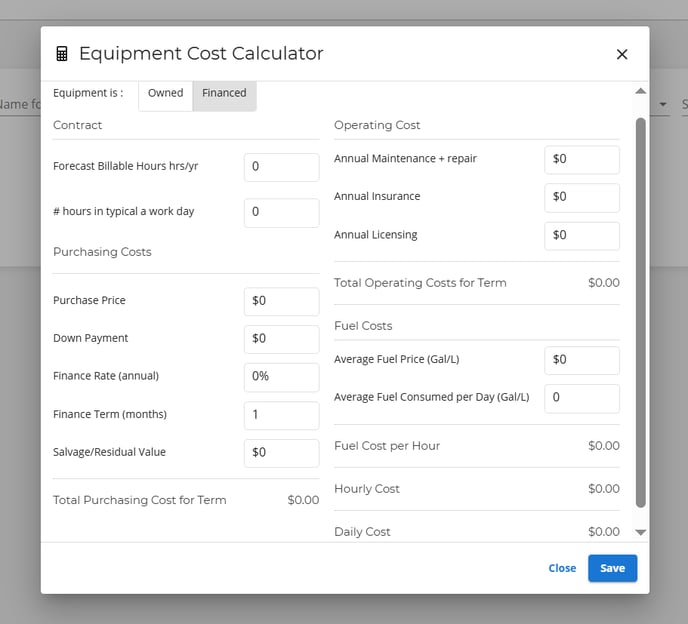Click the Fuel Costs section heading
Viewport: 688px width, 624px height.
coord(363,326)
